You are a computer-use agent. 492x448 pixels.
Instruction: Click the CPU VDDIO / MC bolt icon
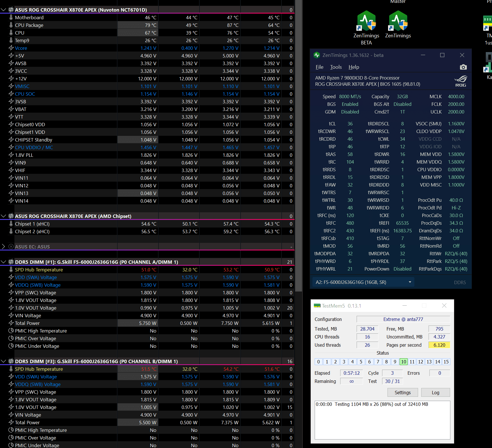pyautogui.click(x=11, y=147)
